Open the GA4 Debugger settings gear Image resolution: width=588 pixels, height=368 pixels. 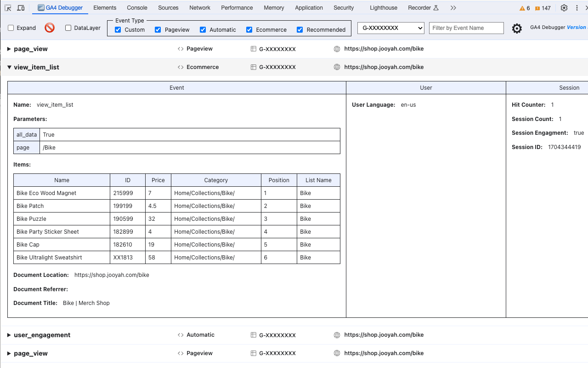pos(517,28)
